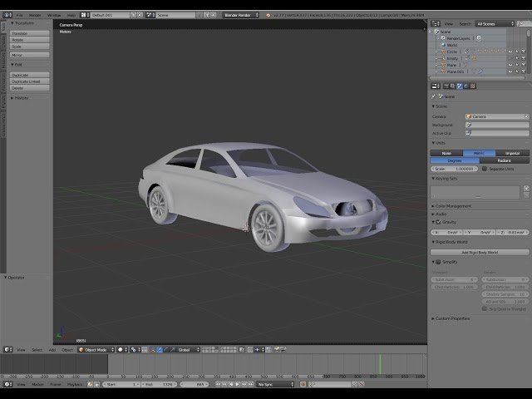Open the timeline Playback menu
Screen dimensions: 532x399
(x=75, y=384)
